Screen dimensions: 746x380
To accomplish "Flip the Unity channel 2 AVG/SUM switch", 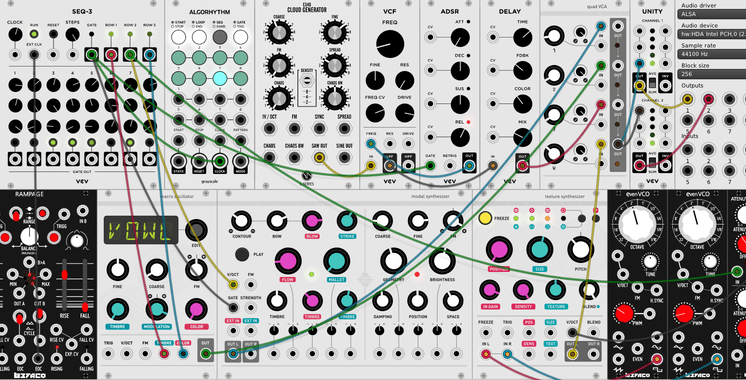I will [652, 164].
